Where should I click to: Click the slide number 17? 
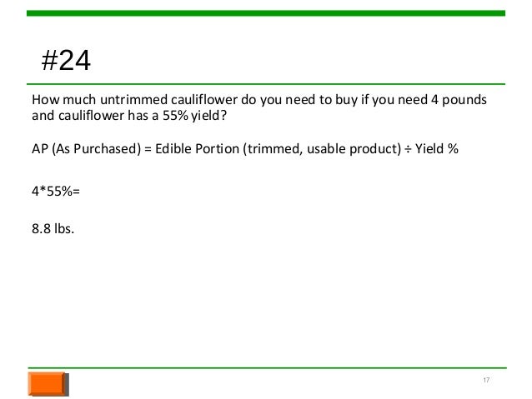[x=486, y=380]
